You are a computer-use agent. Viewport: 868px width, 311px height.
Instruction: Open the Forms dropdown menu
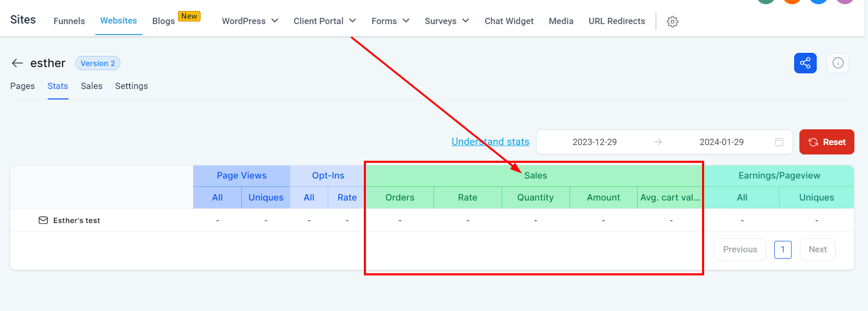pyautogui.click(x=390, y=21)
